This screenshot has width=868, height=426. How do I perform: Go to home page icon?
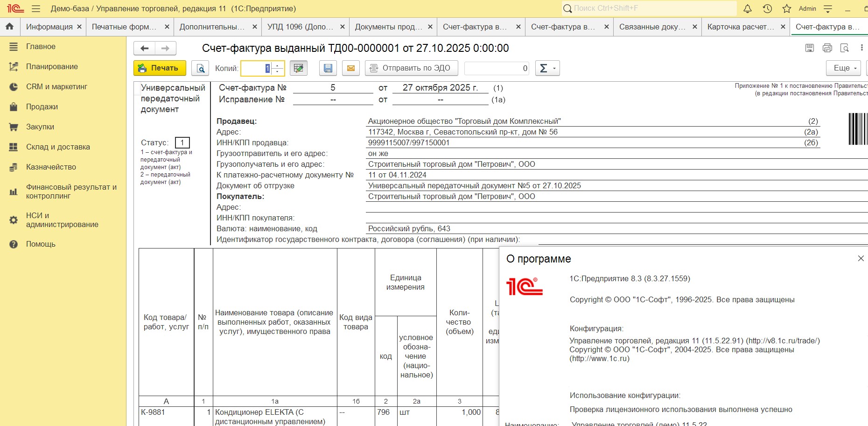pyautogui.click(x=10, y=27)
